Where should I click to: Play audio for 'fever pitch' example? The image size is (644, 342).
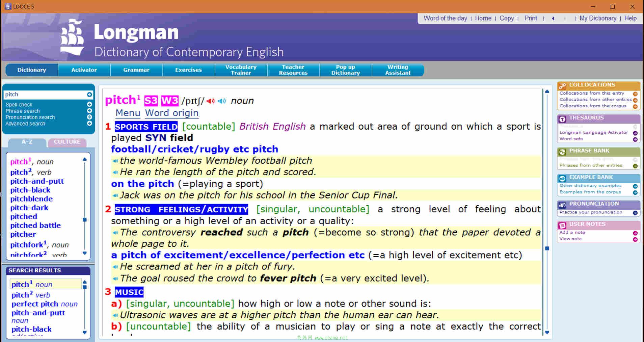tap(115, 279)
